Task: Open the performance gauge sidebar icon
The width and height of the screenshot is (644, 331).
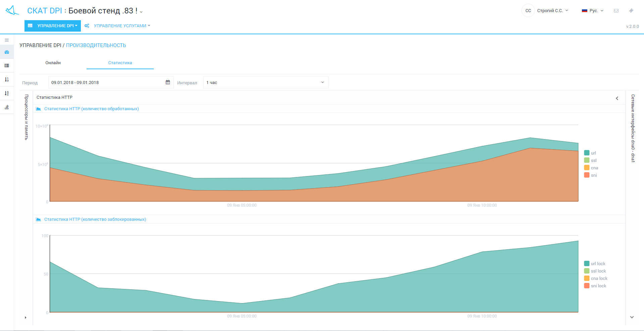Action: coord(7,52)
